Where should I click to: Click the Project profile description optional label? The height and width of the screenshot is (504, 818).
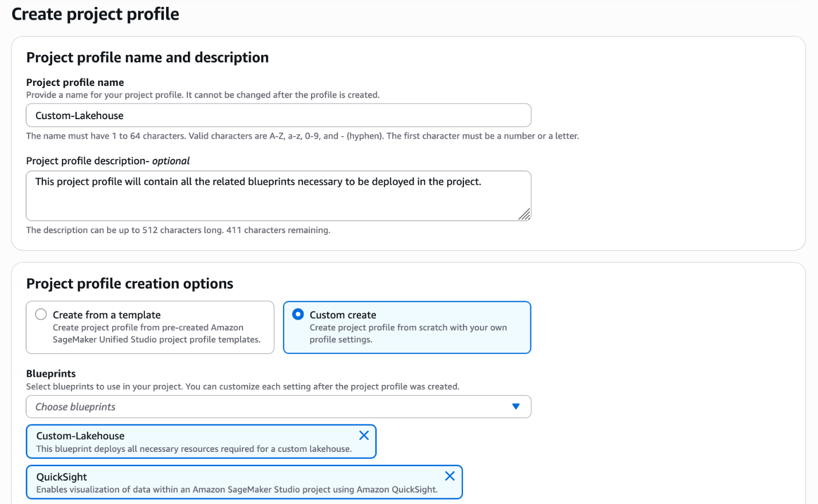click(x=108, y=161)
